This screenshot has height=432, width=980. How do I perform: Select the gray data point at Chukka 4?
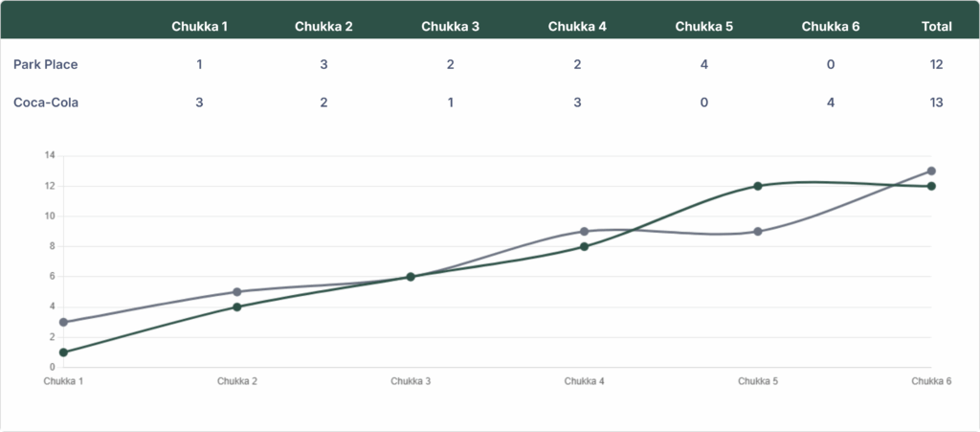point(584,231)
